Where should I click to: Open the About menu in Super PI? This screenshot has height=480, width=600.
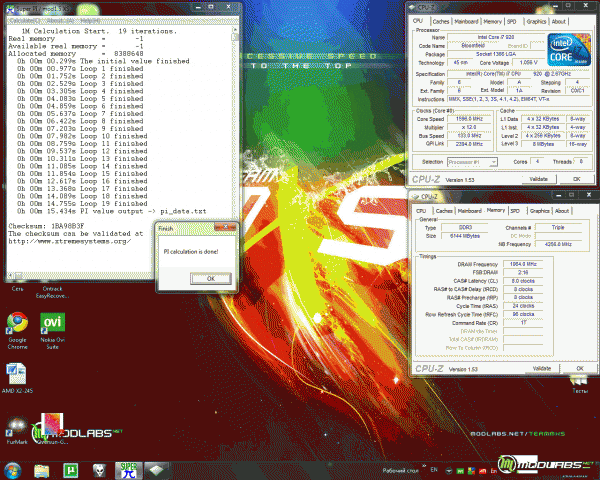[x=59, y=20]
